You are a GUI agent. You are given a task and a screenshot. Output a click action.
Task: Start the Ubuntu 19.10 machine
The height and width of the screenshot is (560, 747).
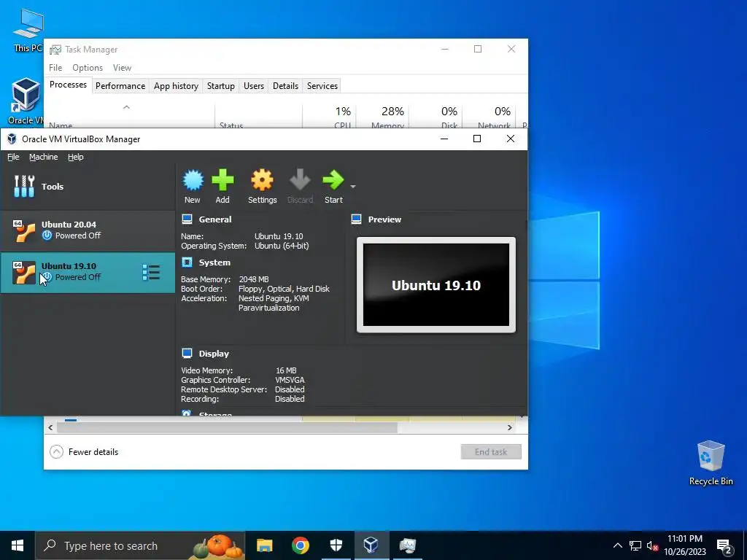[x=333, y=186]
